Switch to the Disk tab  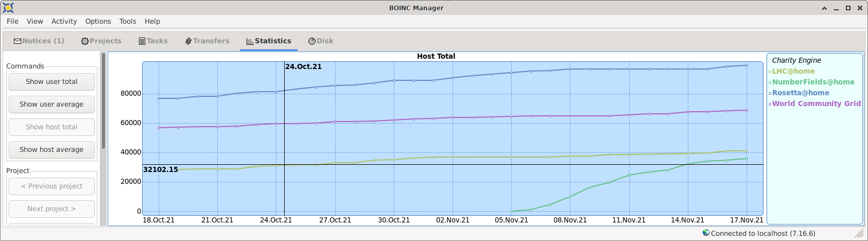point(321,41)
